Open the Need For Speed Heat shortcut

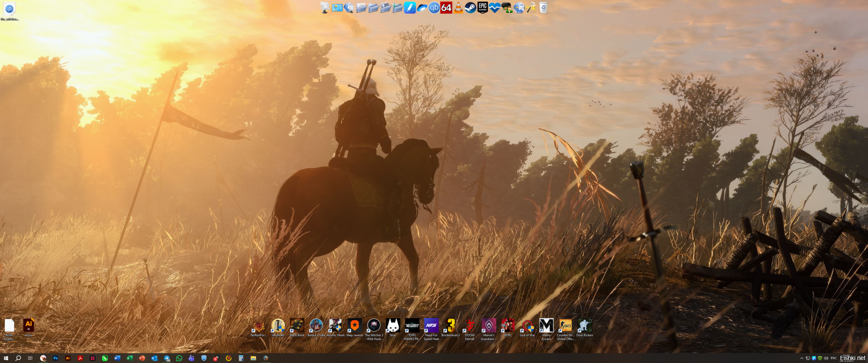pyautogui.click(x=431, y=326)
